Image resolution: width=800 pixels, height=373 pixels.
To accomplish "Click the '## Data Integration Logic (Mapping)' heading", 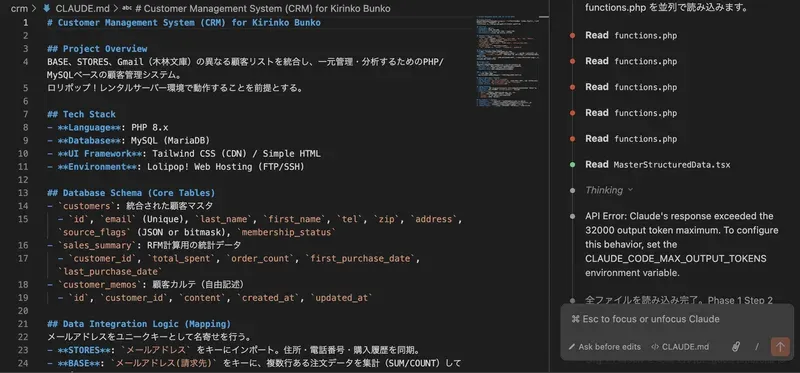I will [x=139, y=324].
